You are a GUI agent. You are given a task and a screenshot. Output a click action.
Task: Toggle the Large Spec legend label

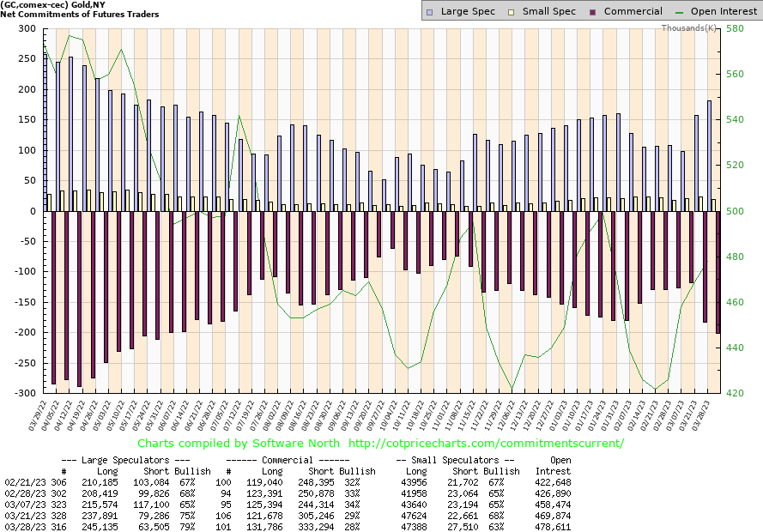pos(469,11)
